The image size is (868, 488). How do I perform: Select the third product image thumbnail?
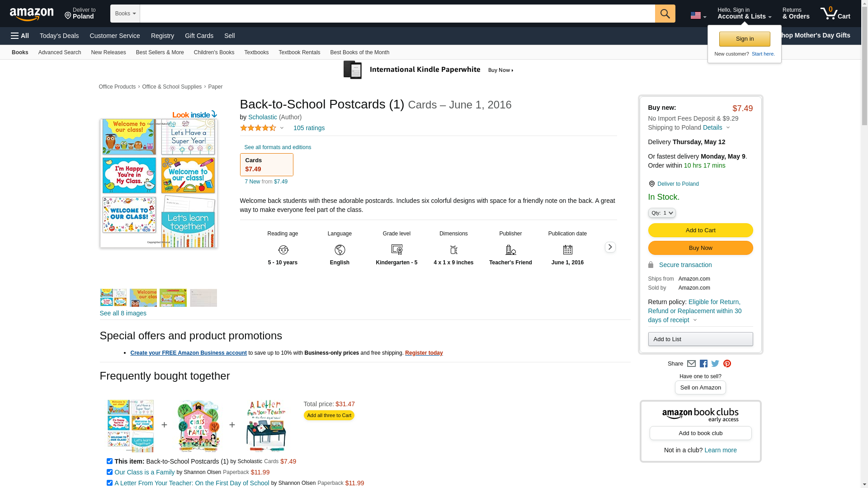(173, 298)
